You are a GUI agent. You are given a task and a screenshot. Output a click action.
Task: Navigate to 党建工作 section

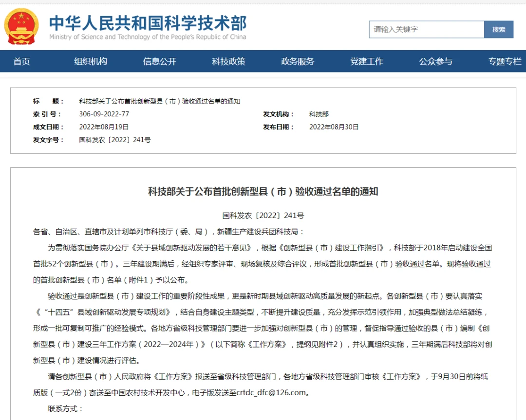pyautogui.click(x=367, y=61)
